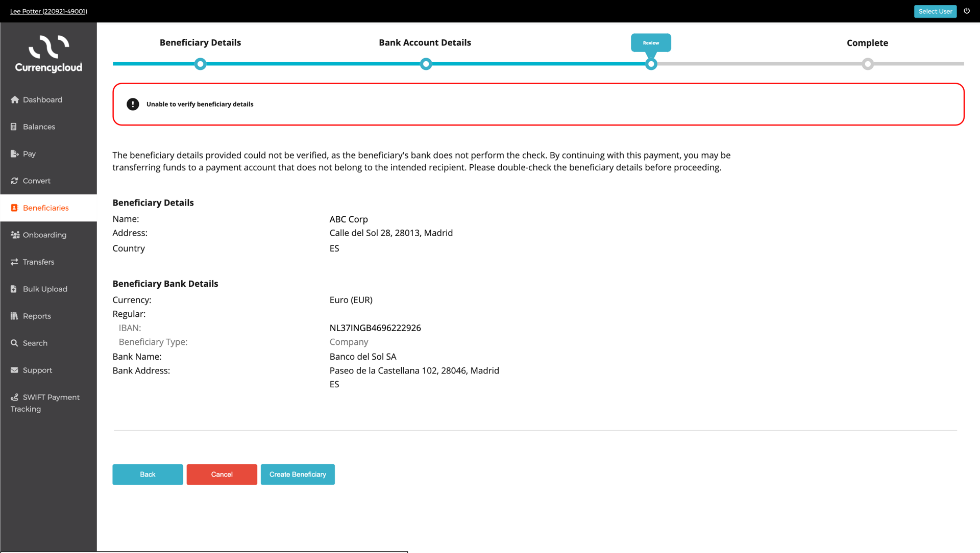The image size is (980, 553).
Task: Click the Pay icon in sidebar
Action: [14, 154]
